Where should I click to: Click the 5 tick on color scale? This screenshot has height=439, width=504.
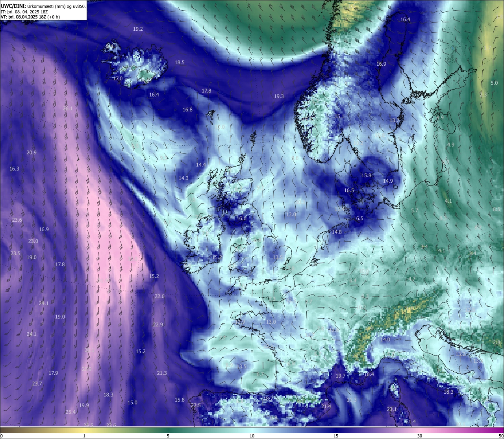click(x=168, y=436)
